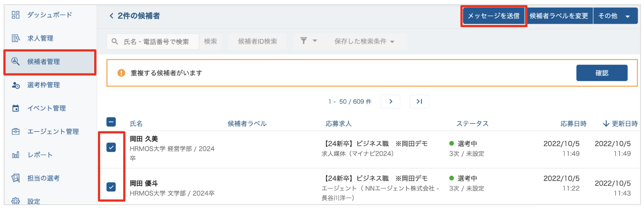The width and height of the screenshot is (644, 208).
Task: Uncheck the checkbox for 岡田 久美
Action: tap(111, 148)
